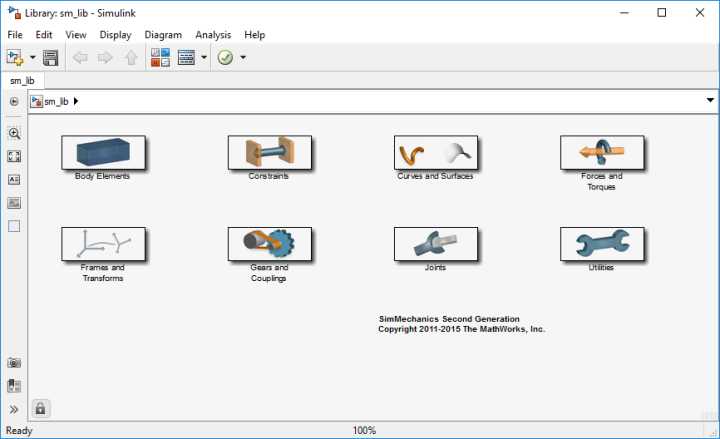Click sm_lib in the breadcrumb path

click(56, 101)
